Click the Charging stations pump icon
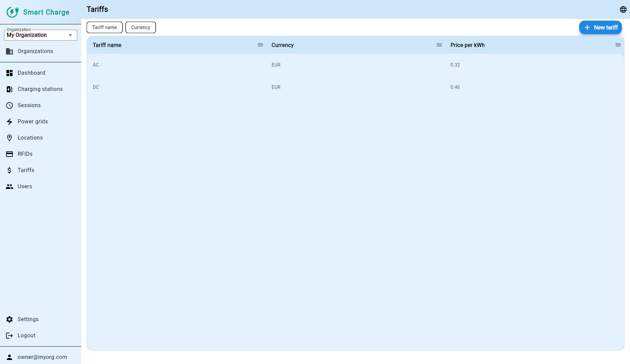Screen dimensions: 630x364 pos(9,89)
